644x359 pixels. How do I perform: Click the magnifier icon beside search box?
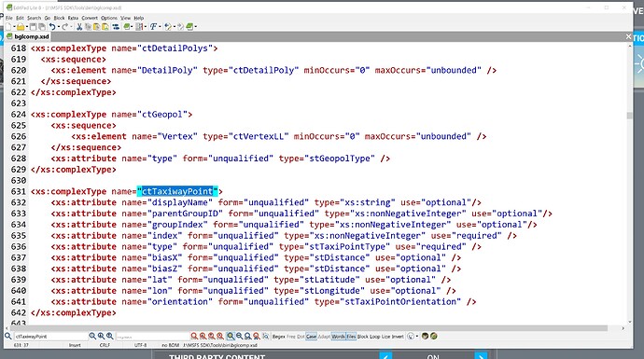tap(7, 336)
